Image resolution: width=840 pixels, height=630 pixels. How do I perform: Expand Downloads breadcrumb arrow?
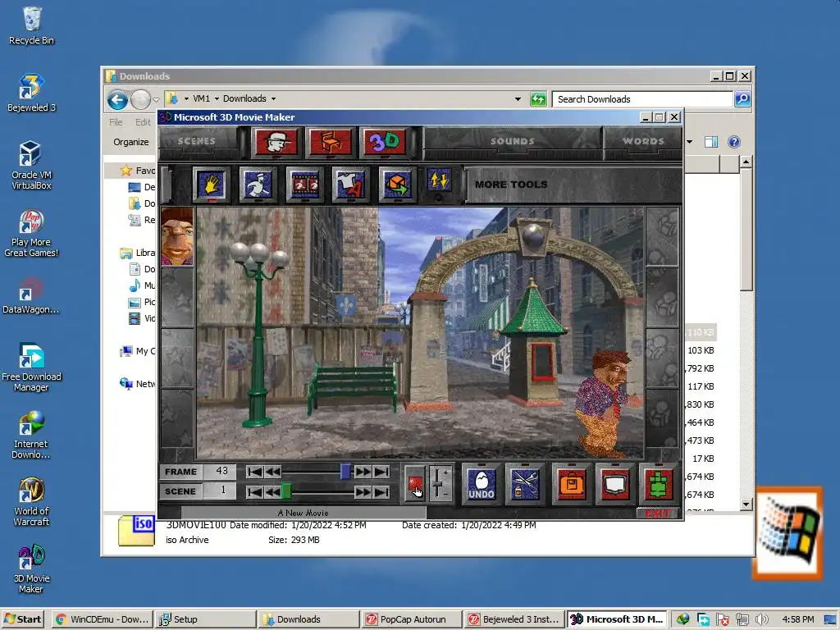(x=273, y=98)
